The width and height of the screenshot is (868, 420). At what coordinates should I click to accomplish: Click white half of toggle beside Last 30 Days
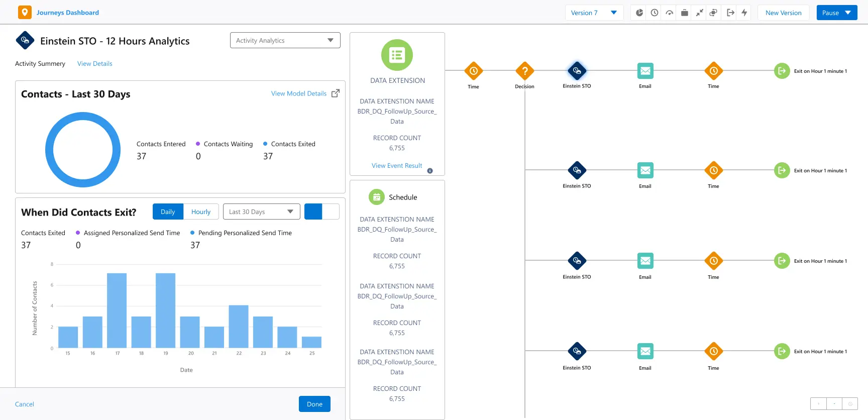pos(331,212)
